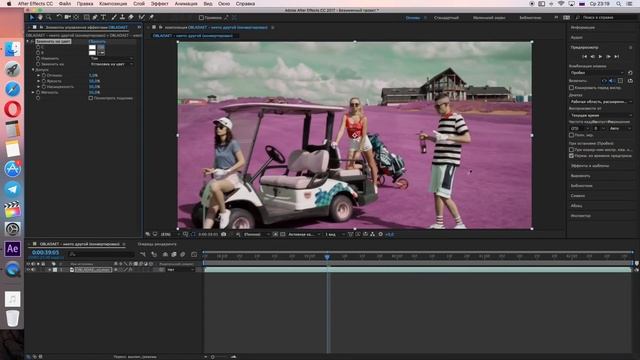Toggle audio mute in the Preview panel
Screen dimensions: 640x360
pyautogui.click(x=611, y=81)
